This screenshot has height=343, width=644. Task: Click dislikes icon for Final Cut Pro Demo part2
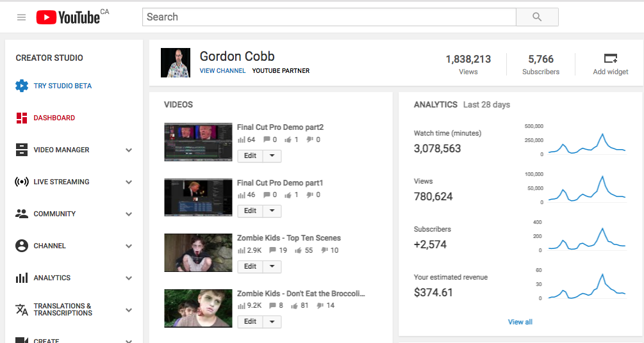[x=310, y=140]
